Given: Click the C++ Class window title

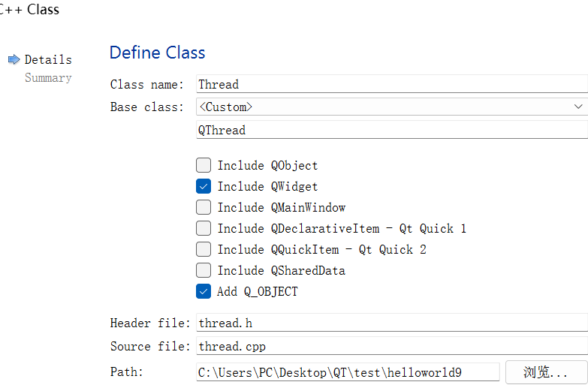Looking at the screenshot, I should [29, 9].
